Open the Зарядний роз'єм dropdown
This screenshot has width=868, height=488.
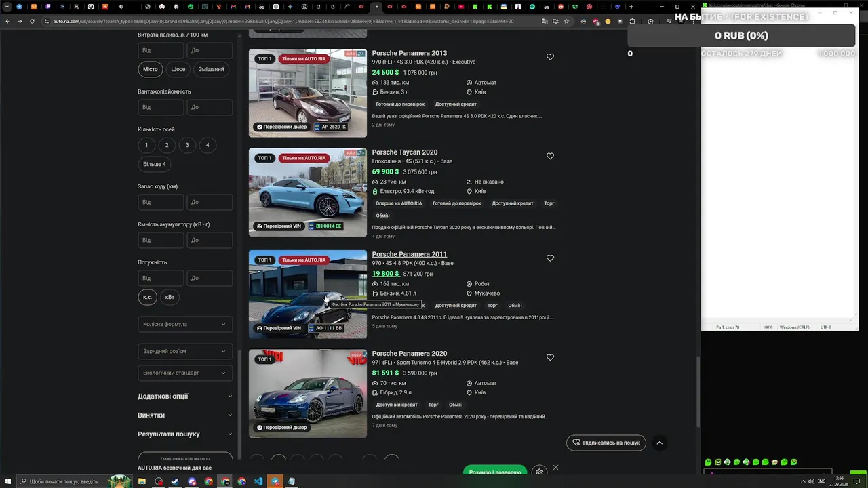click(185, 351)
